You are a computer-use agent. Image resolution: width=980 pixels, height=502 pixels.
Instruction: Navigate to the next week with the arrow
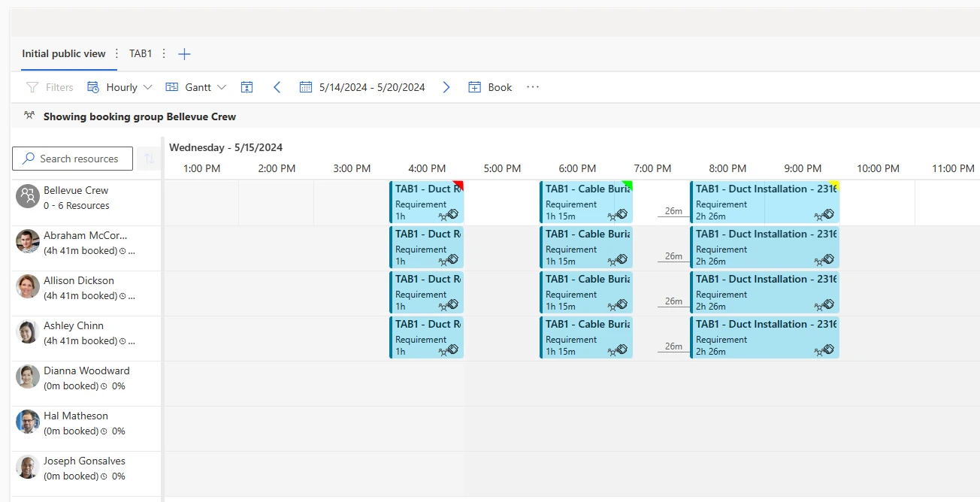click(446, 86)
